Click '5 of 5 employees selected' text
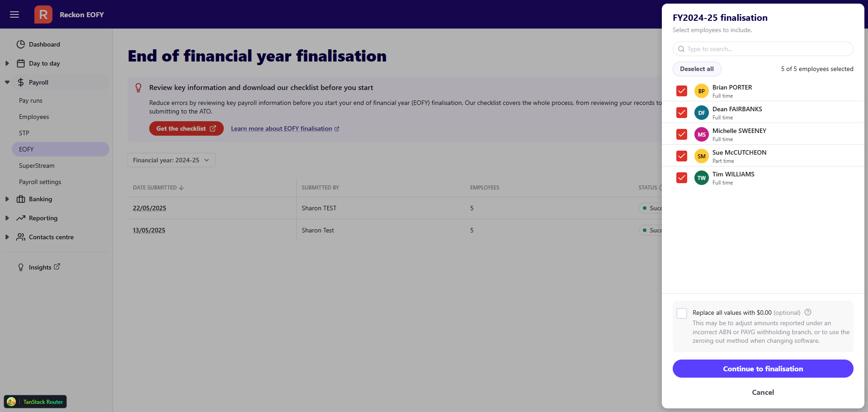This screenshot has width=868, height=412. [817, 69]
